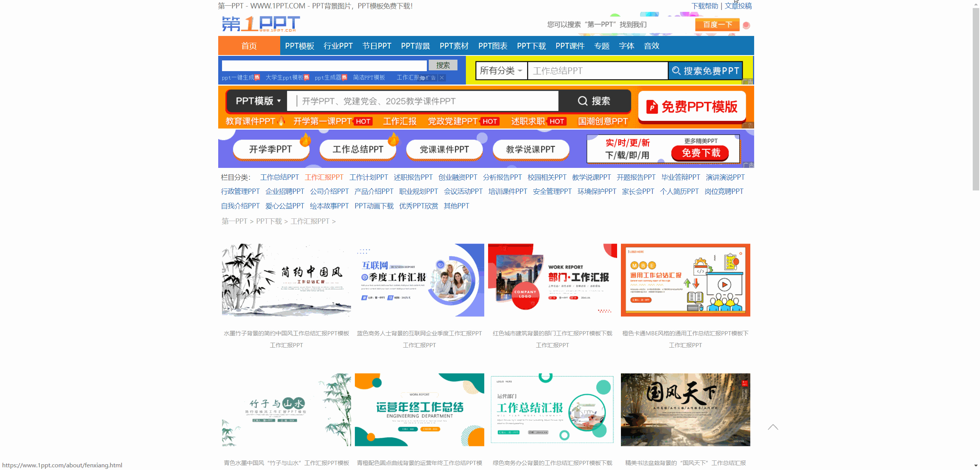Image resolution: width=980 pixels, height=470 pixels.
Task: Click the 下载帮助 link at top
Action: pos(704,6)
